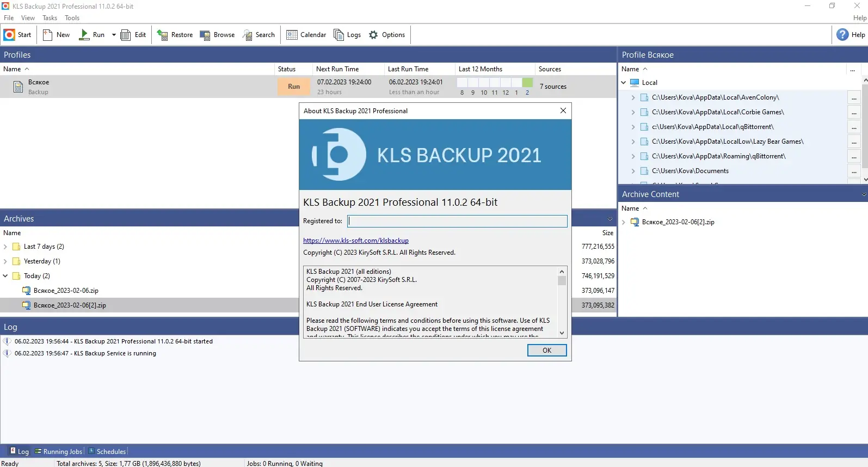Open the kls-soft.com/klsbackup link

point(356,241)
